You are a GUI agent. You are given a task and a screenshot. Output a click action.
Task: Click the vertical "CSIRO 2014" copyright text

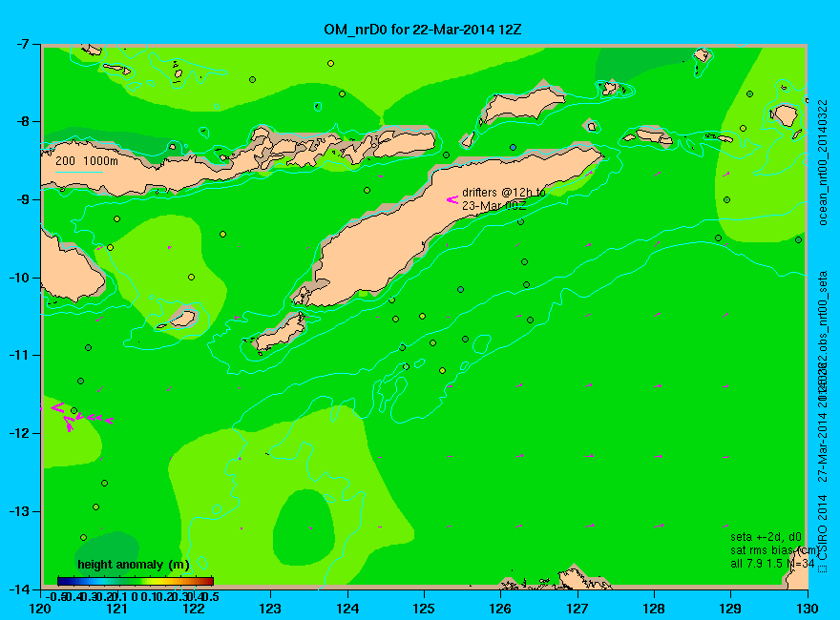click(823, 527)
